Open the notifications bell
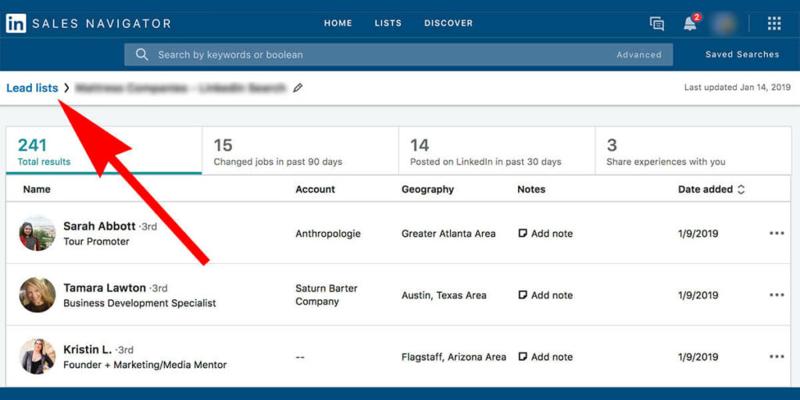The width and height of the screenshot is (800, 400). point(690,24)
